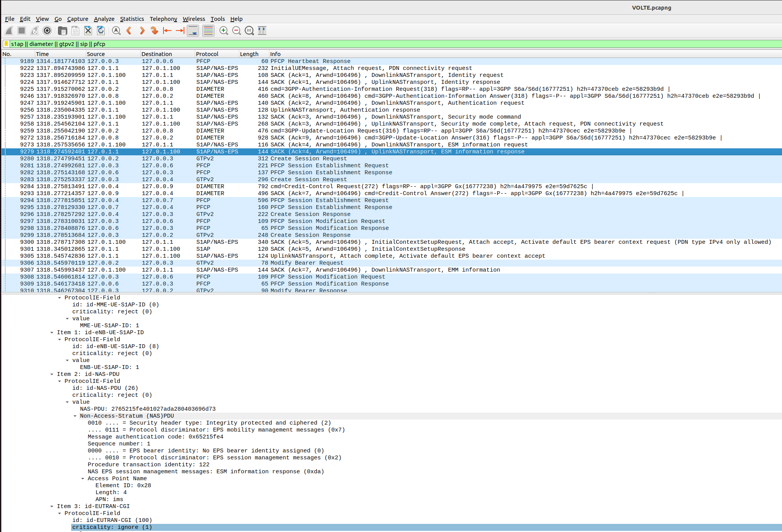This screenshot has height=532, width=782.
Task: Sort packets by the Protocol column header
Action: [x=207, y=54]
